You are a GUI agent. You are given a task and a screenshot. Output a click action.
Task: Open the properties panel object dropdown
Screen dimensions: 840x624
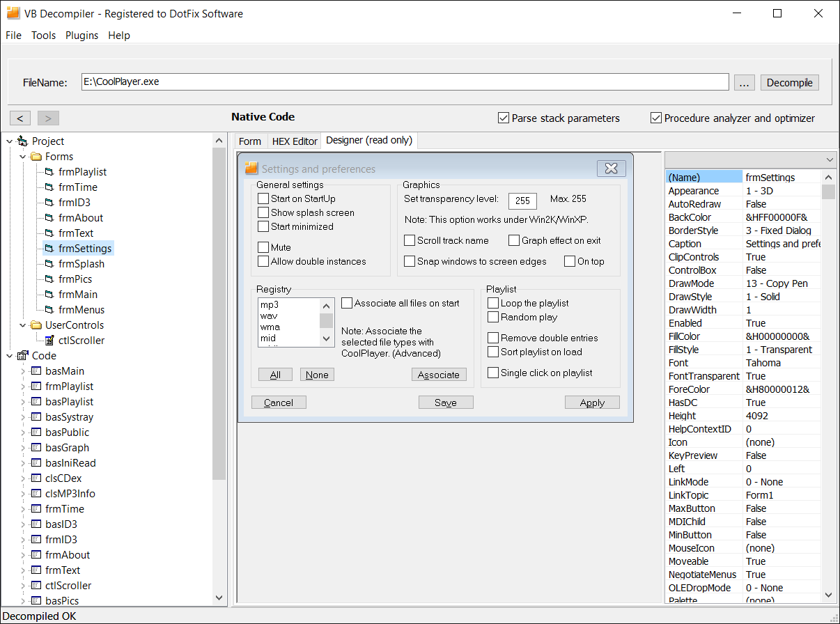828,159
